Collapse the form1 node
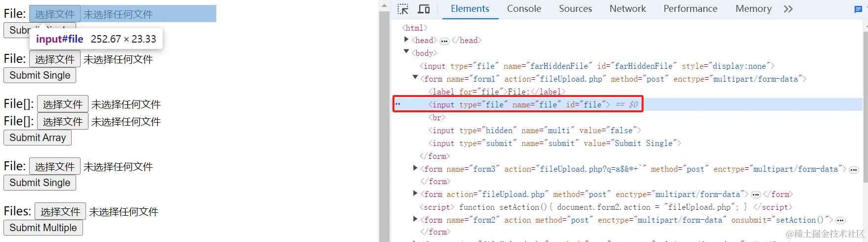 click(415, 78)
